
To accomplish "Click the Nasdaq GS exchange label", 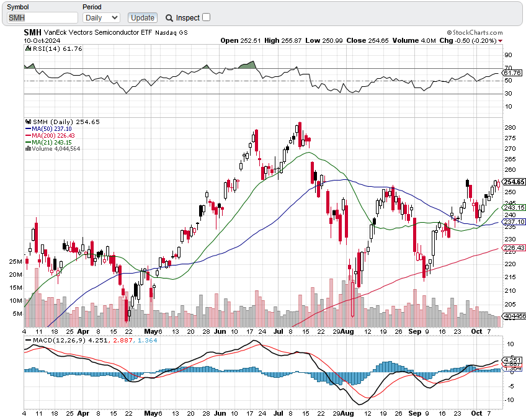I will [171, 33].
